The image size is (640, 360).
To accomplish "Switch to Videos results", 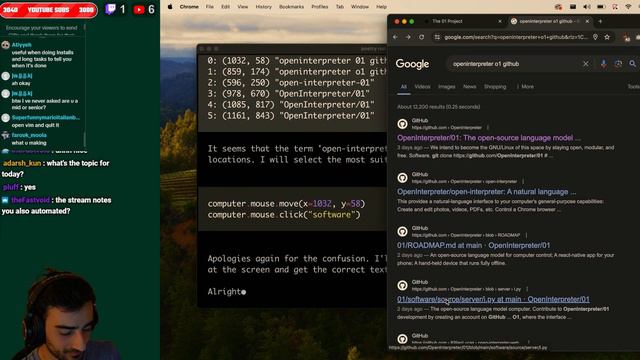I will click(x=422, y=87).
